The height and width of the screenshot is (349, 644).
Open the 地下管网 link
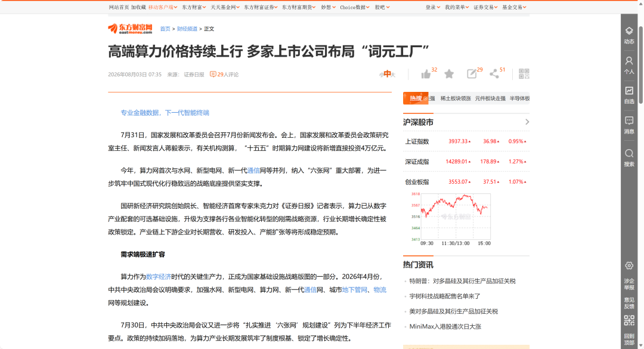(x=354, y=290)
